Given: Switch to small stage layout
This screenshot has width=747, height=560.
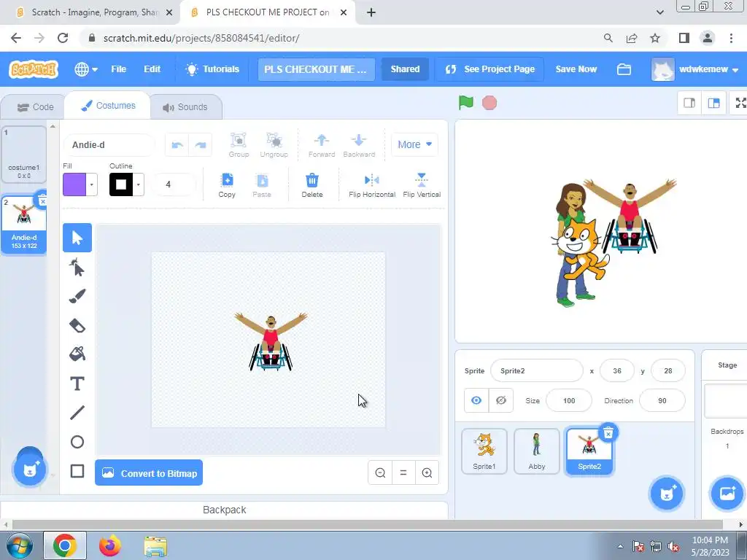Looking at the screenshot, I should pos(689,103).
